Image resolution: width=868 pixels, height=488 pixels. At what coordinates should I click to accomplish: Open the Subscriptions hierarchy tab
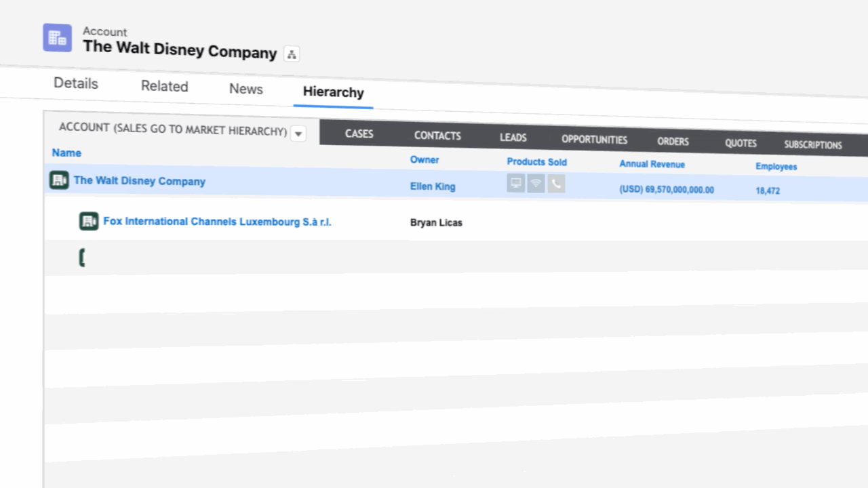812,144
